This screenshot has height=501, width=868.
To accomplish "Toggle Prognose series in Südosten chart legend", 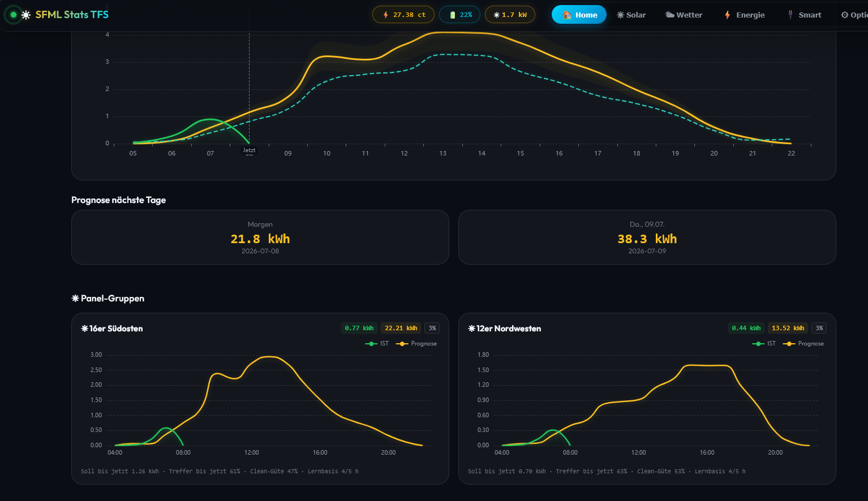I will (416, 343).
